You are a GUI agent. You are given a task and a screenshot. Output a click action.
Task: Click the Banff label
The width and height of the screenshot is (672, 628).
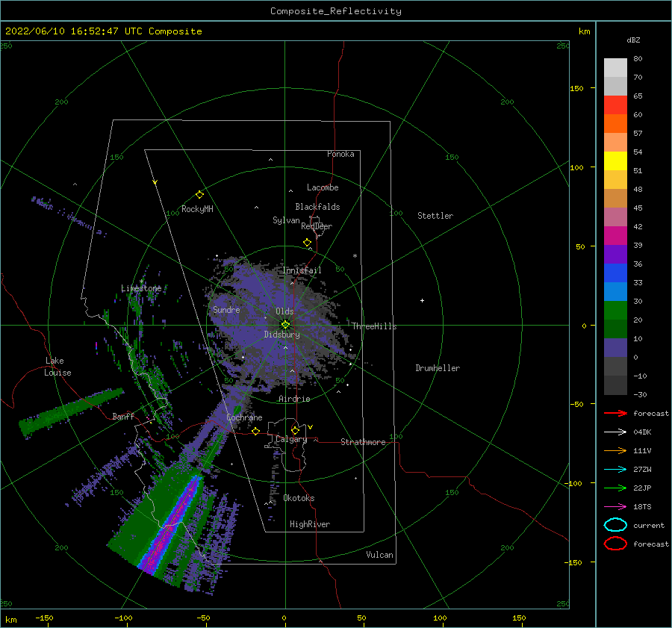point(123,416)
